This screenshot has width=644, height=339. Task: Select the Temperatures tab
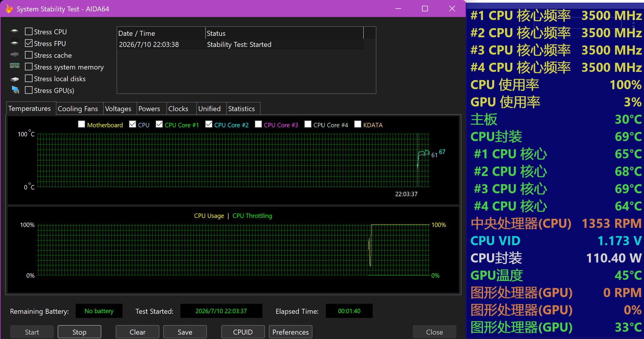pos(31,108)
